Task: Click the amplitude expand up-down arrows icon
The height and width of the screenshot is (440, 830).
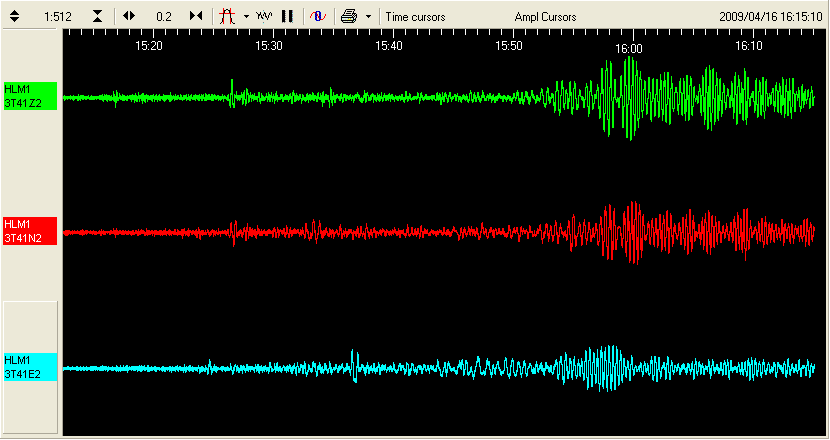Action: coord(15,17)
